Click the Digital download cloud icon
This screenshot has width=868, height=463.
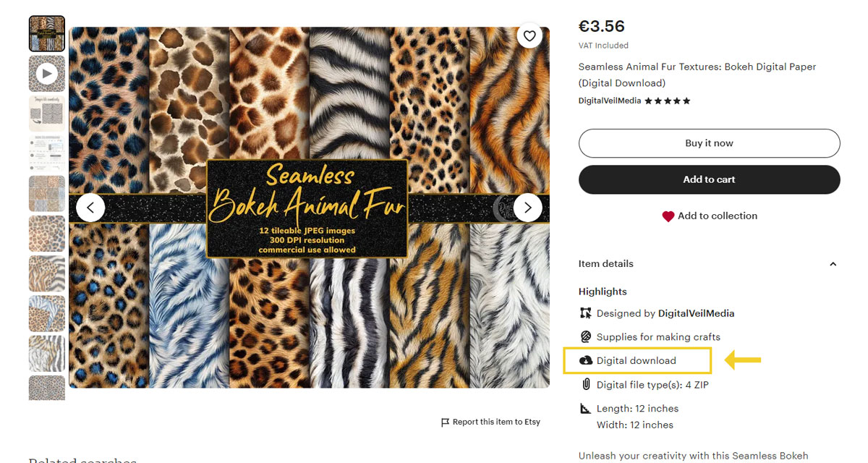tap(586, 360)
